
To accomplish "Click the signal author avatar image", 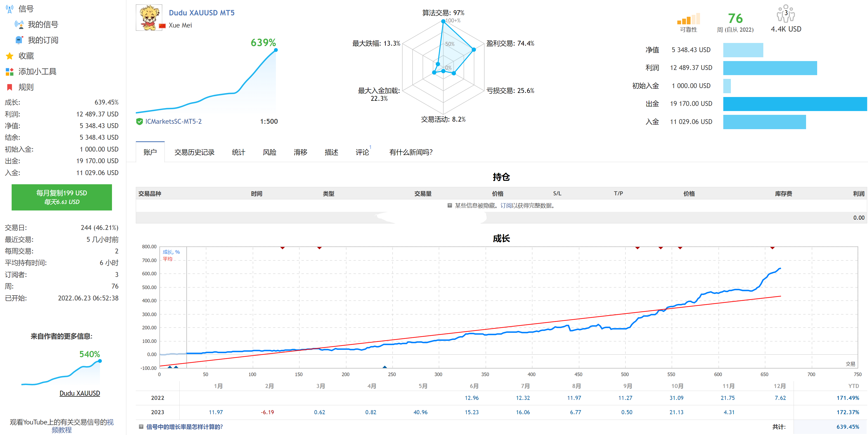I will 148,18.
